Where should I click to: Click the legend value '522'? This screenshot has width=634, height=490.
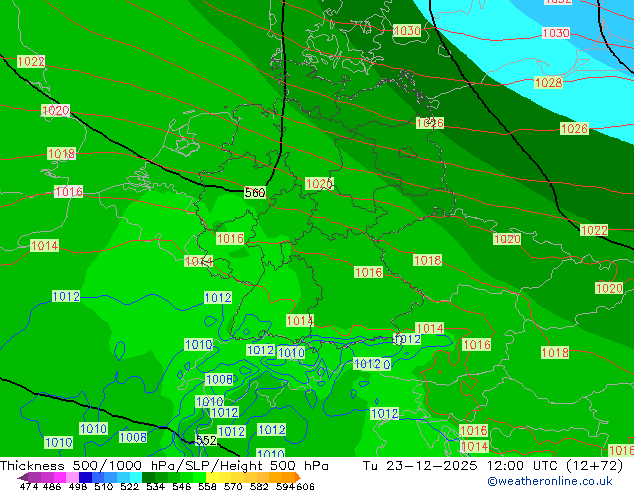(129, 486)
